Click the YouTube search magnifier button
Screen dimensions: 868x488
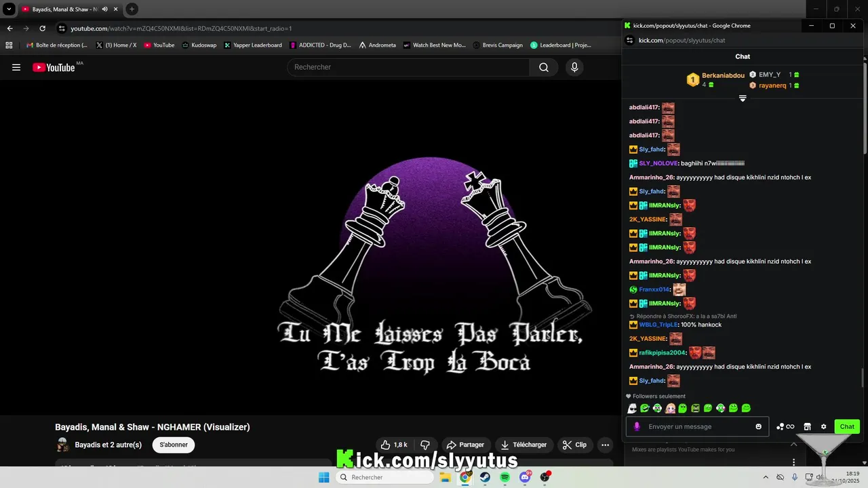point(544,67)
